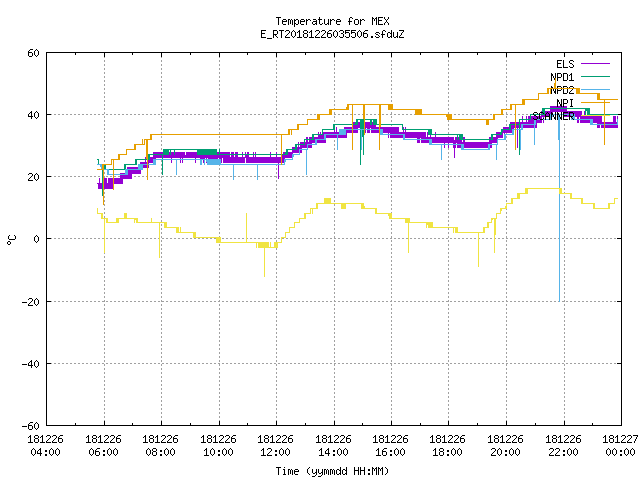This screenshot has height=480, width=640.
Task: Click the x-axis tick label 181226 18:00
Action: coord(448,446)
